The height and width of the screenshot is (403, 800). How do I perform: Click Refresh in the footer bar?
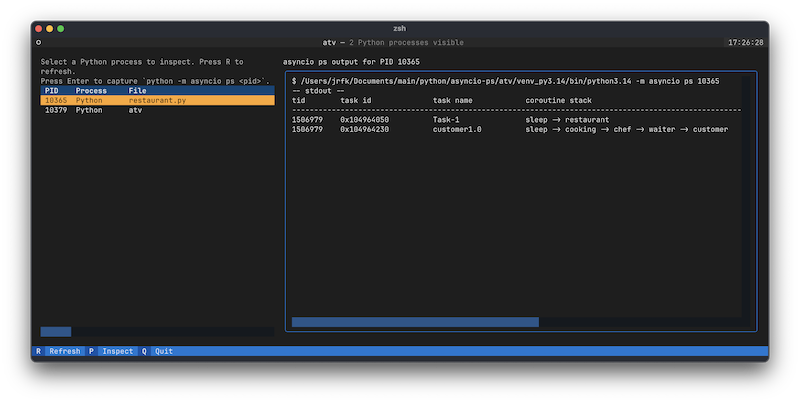click(64, 351)
